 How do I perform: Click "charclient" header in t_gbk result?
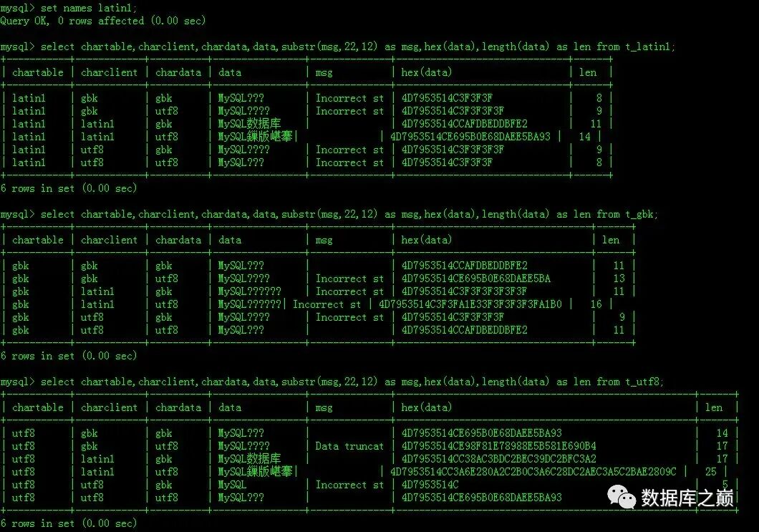point(109,240)
